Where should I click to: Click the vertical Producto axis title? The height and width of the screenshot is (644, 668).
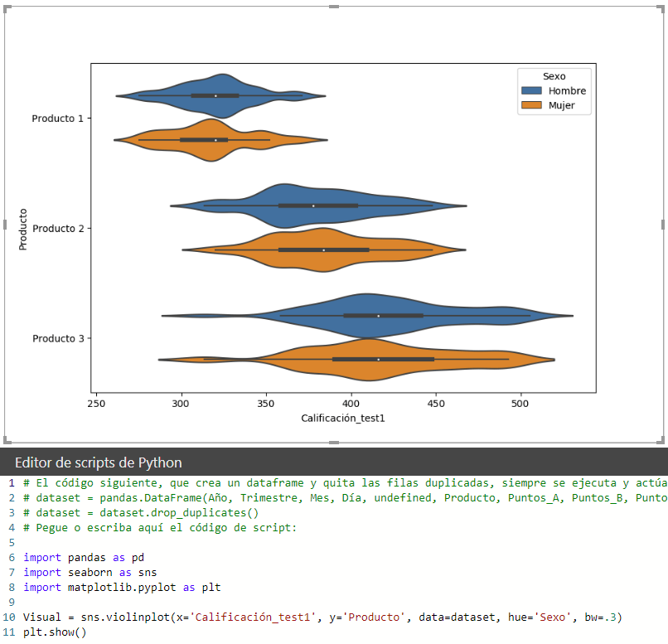pyautogui.click(x=22, y=229)
